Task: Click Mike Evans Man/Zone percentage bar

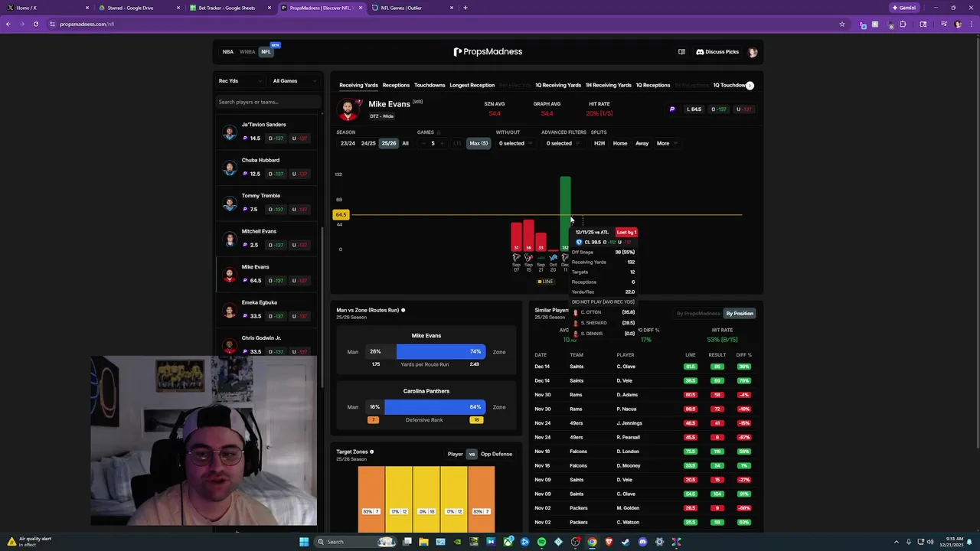Action: click(x=426, y=352)
